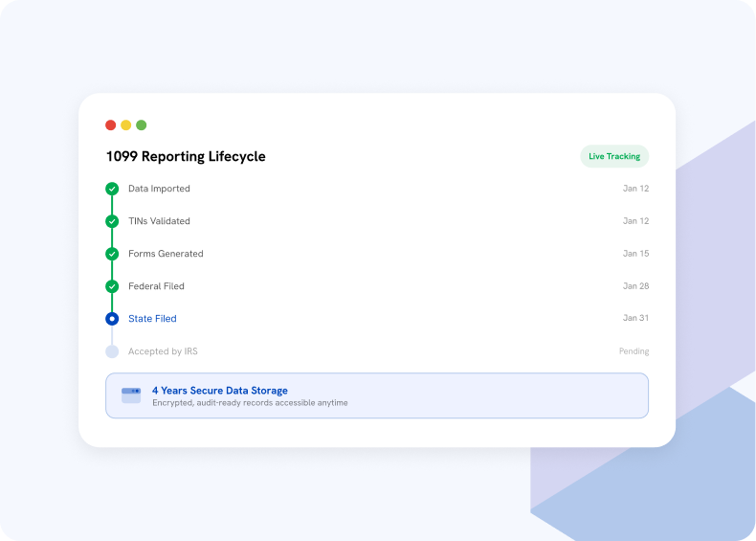This screenshot has width=756, height=541.
Task: Click the pending Accepted by IRS circle
Action: 112,351
